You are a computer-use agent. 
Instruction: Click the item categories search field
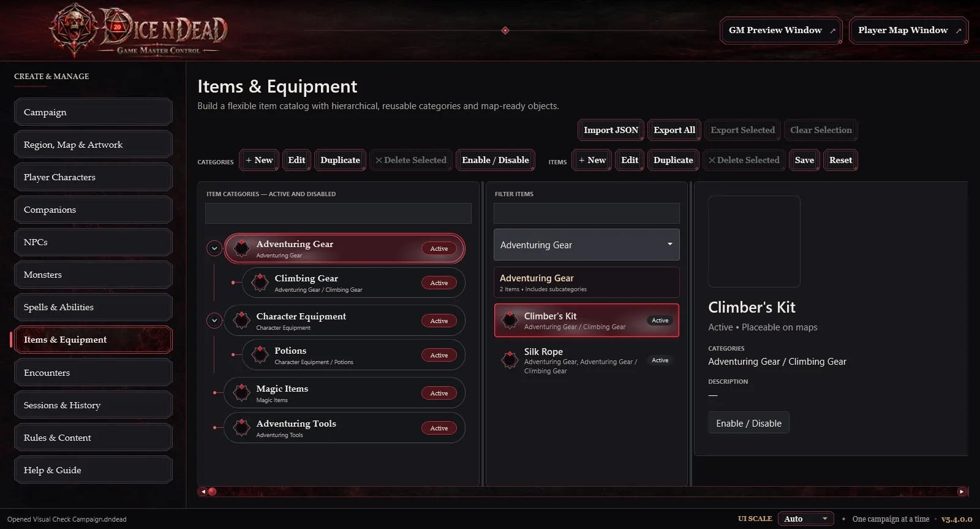coord(338,213)
